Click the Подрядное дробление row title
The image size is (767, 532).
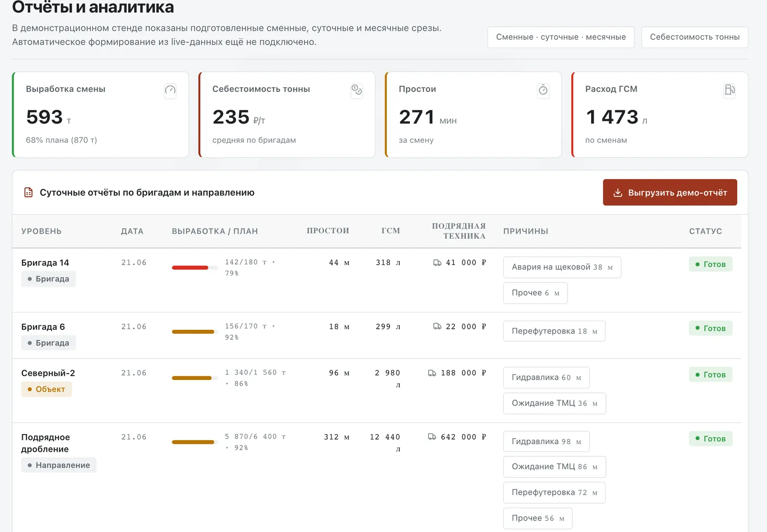tap(46, 443)
